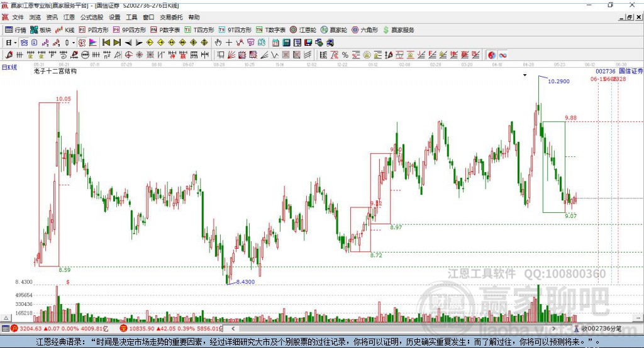Viewport: 644px width, 348px height.
Task: Click the horizontal chart scrollbar track
Action: (x=394, y=329)
